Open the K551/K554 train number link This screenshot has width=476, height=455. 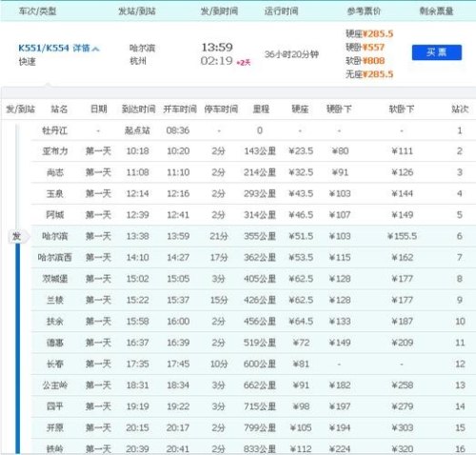click(x=44, y=48)
